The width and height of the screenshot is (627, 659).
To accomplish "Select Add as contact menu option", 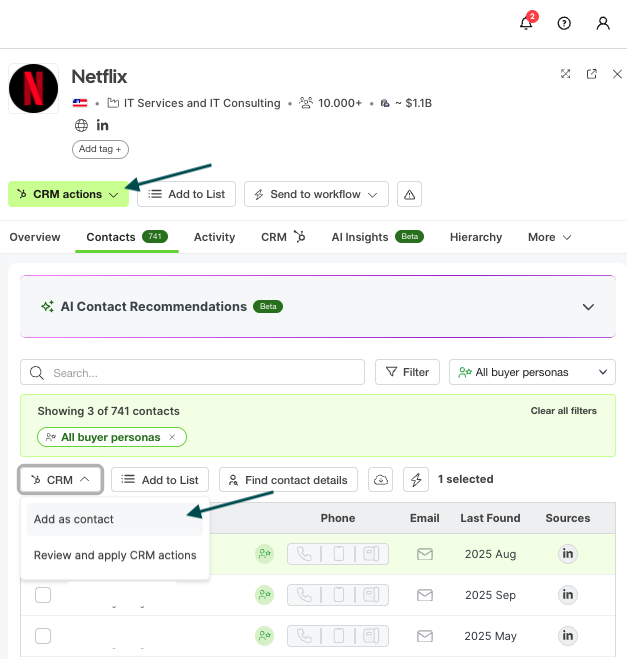I will 115,519.
